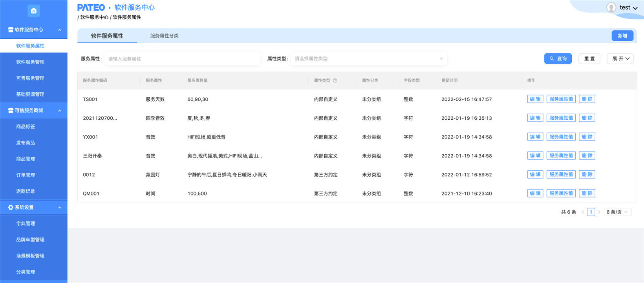Click the 重置 reset button
Viewport: 644px width, 283px height.
[x=589, y=59]
